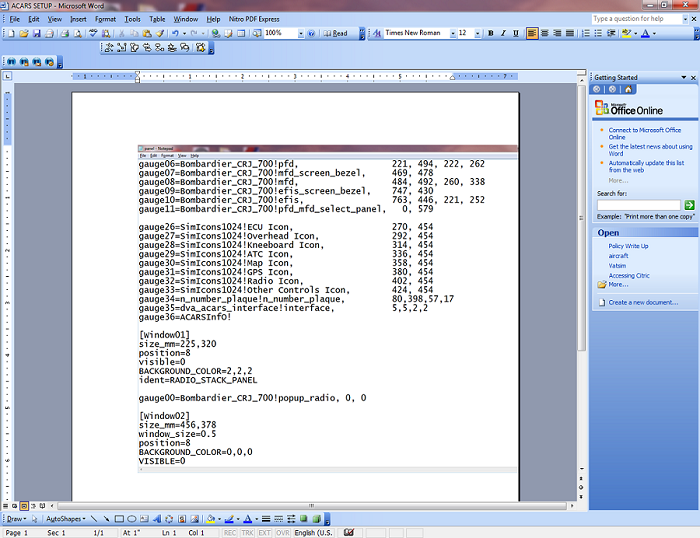This screenshot has height=538, width=700.
Task: Paste clipboard contents icon
Action: (147, 33)
